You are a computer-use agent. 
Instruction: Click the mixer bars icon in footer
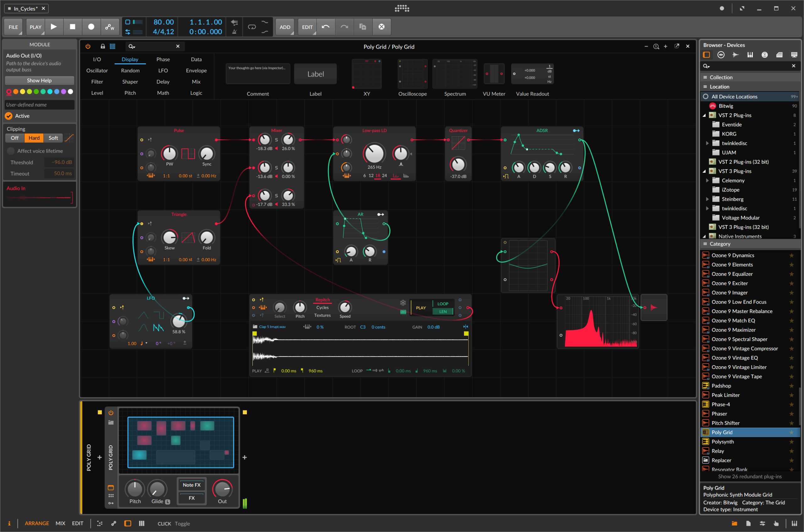click(142, 524)
